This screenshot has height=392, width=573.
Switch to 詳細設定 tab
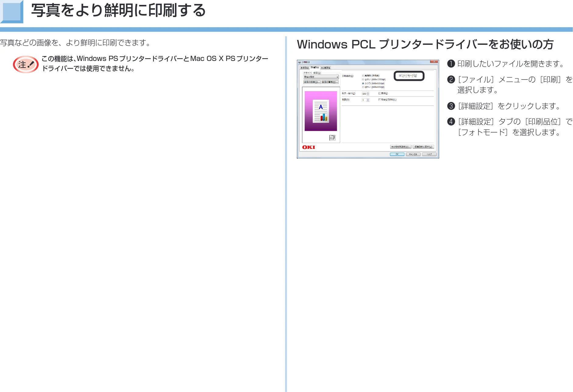point(315,67)
